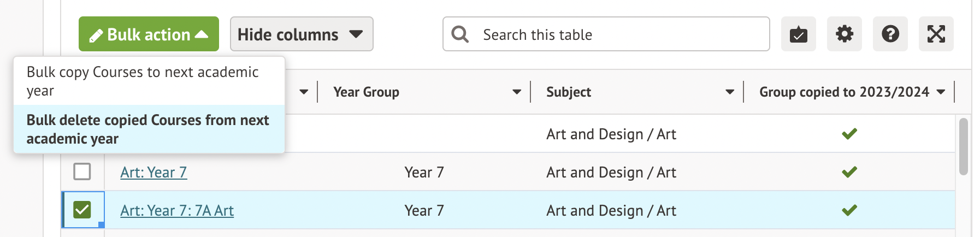980x237 pixels.
Task: Open the help question mark icon
Action: click(x=890, y=34)
